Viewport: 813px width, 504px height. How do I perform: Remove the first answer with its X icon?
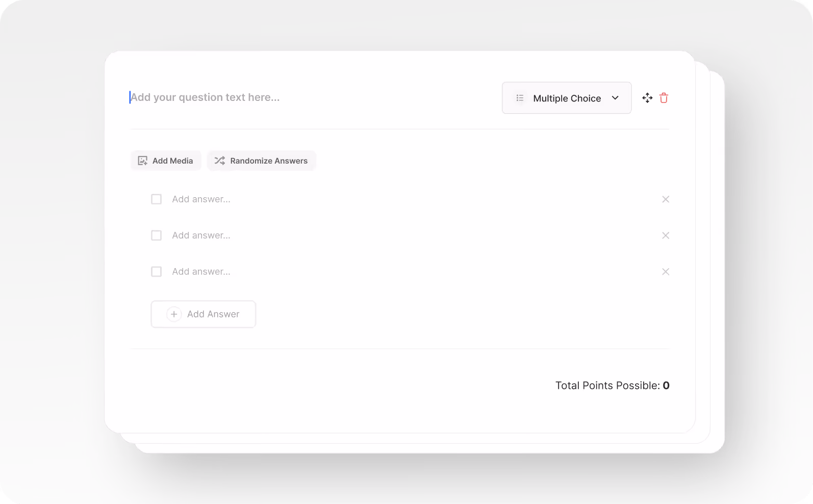click(666, 199)
